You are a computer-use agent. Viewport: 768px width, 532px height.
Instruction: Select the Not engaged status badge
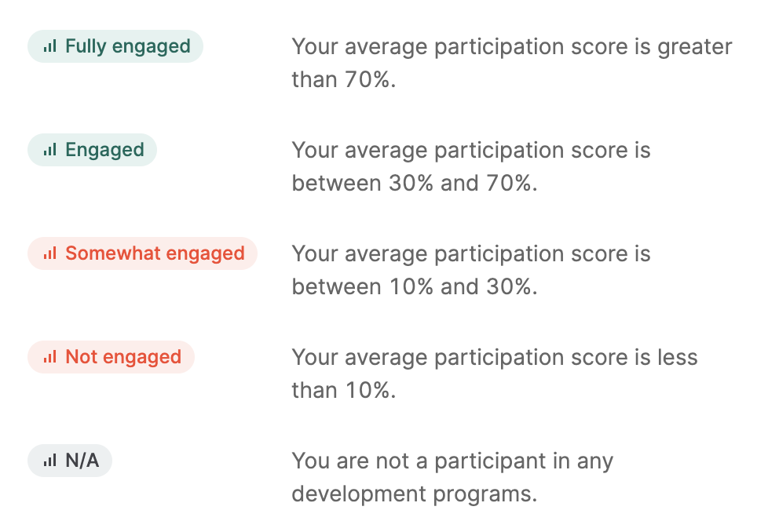click(112, 357)
